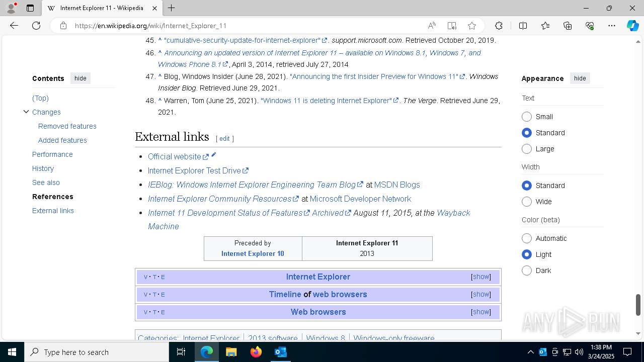
Task: Jump to History section in Contents
Action: point(43,168)
